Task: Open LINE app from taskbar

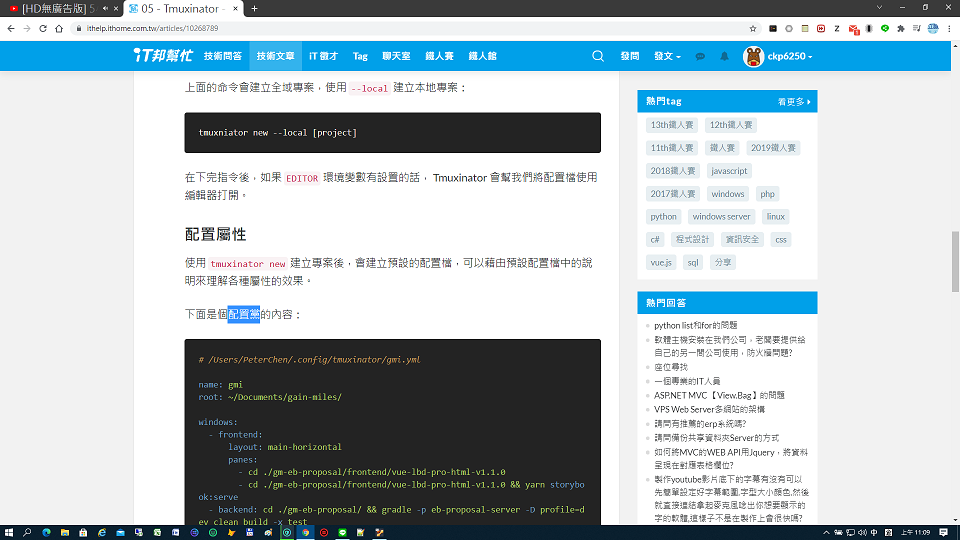Action: point(342,533)
